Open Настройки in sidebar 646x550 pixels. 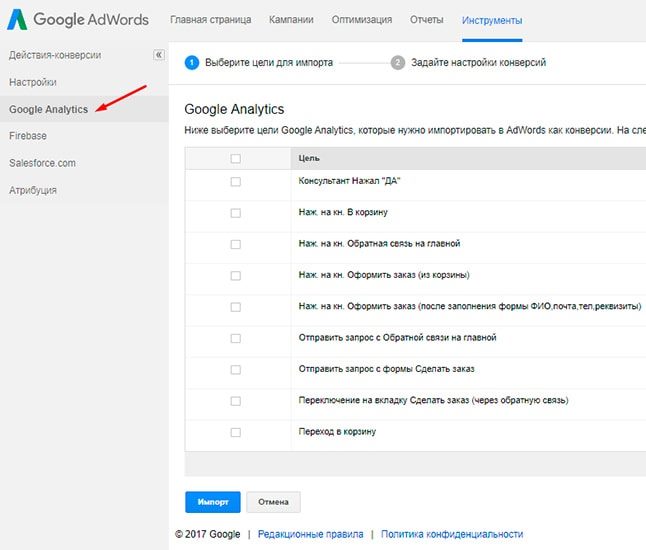[33, 82]
